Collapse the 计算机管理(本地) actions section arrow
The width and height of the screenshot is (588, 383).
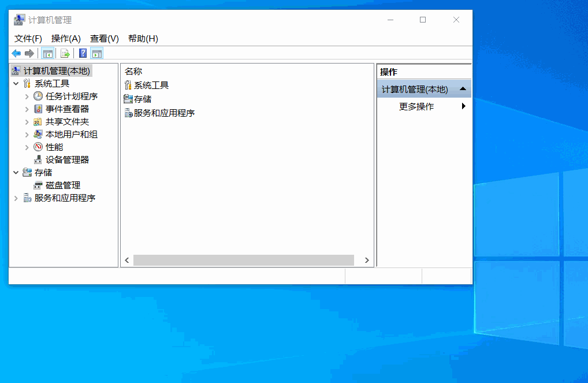click(x=463, y=89)
